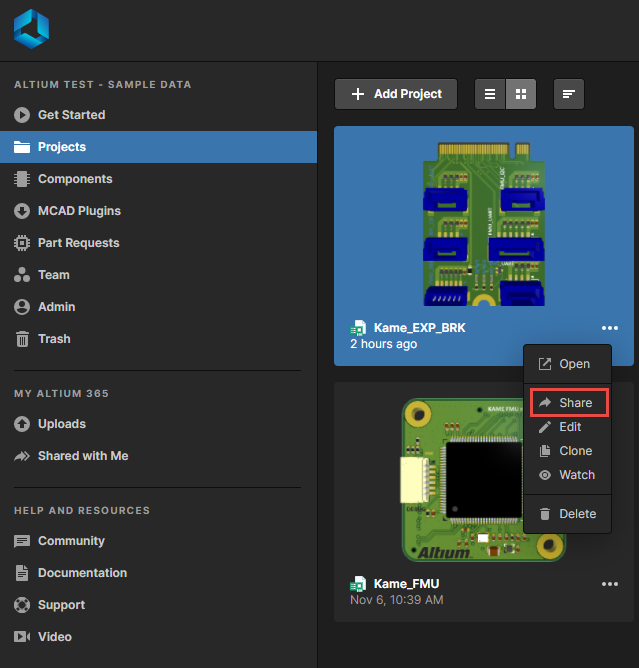The image size is (639, 668).
Task: Click the Add Project button
Action: [x=396, y=94]
